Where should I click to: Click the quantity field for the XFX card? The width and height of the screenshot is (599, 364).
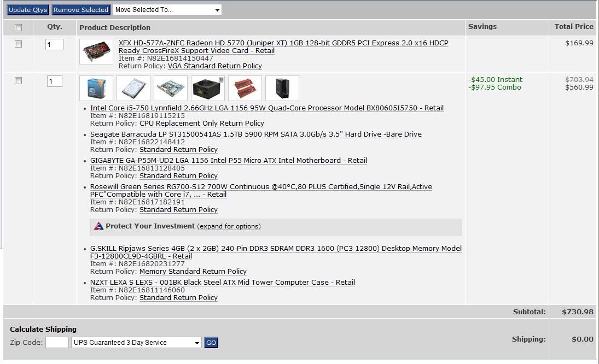click(x=54, y=45)
